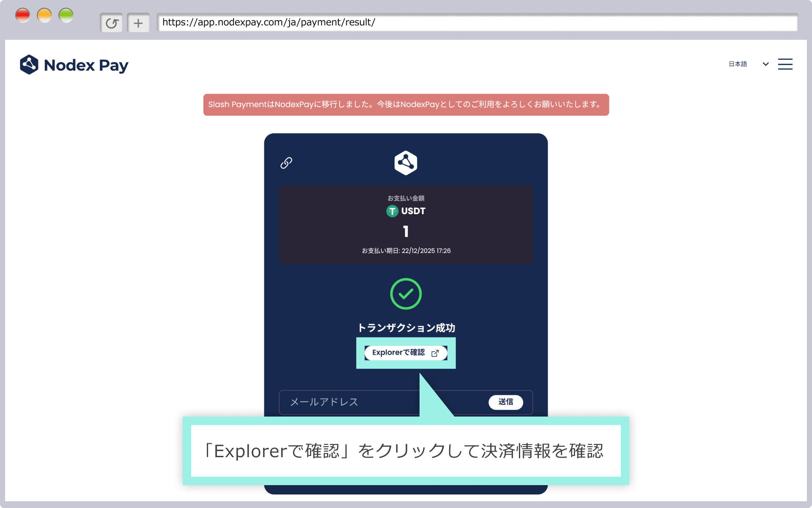Click the お支払い期日 due date text

406,251
